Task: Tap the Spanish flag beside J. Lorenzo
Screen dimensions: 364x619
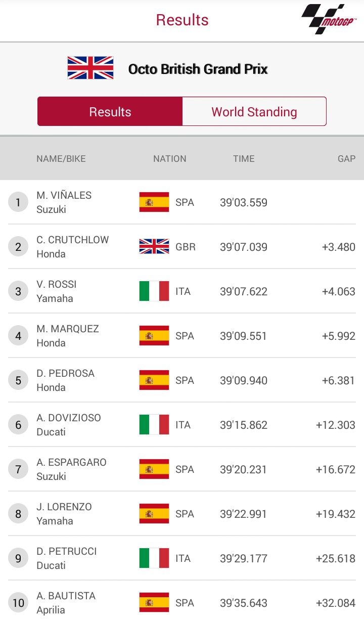Action: tap(154, 514)
